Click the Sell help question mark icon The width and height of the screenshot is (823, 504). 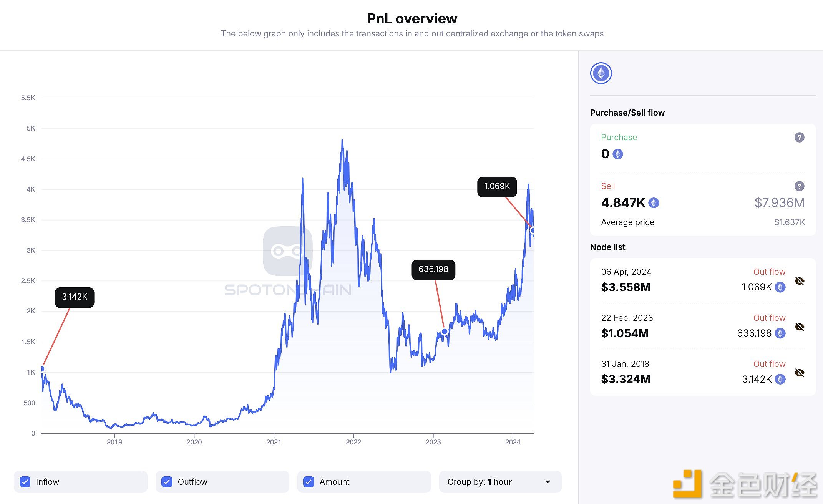(x=799, y=186)
